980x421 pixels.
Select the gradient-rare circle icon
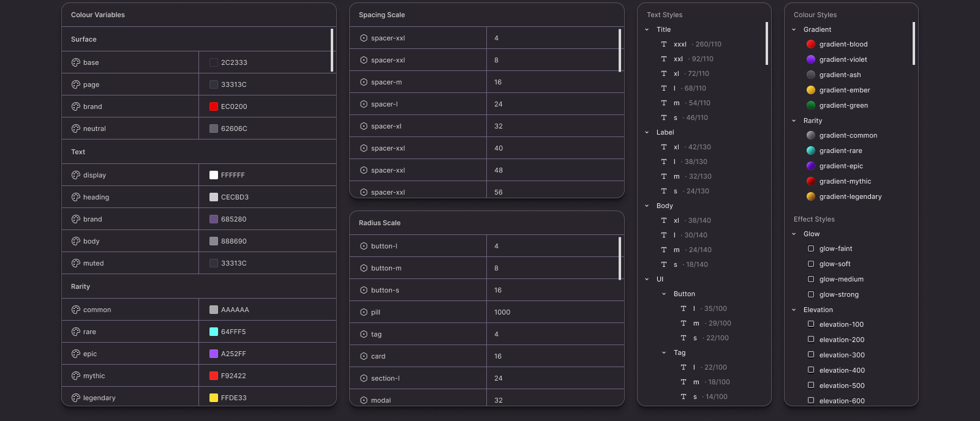click(811, 151)
